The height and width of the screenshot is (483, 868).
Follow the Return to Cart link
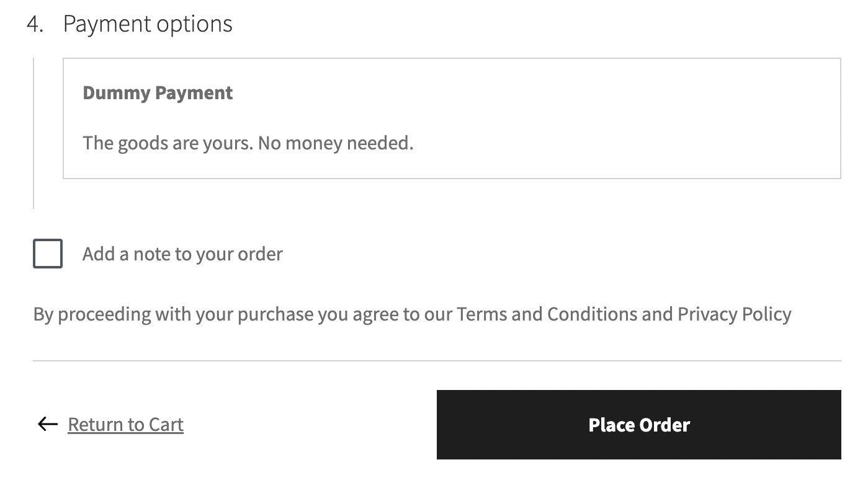(x=125, y=425)
